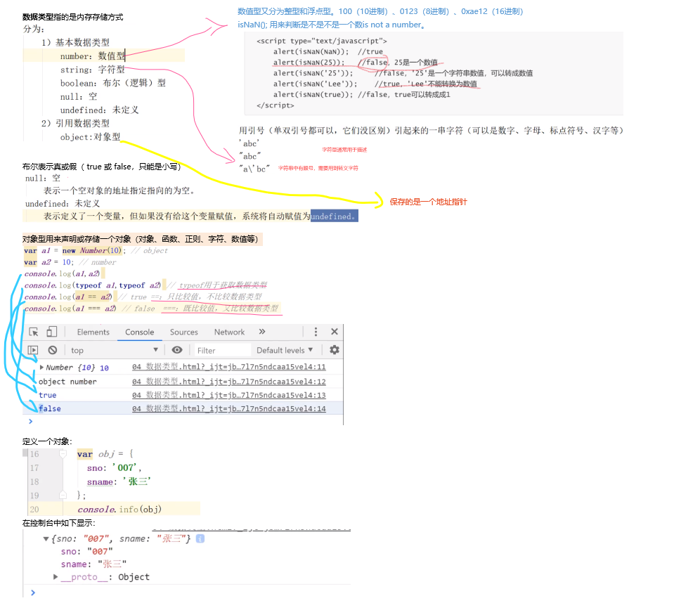Show more DevTools tabs chevron
This screenshot has width=700, height=603.
[262, 332]
